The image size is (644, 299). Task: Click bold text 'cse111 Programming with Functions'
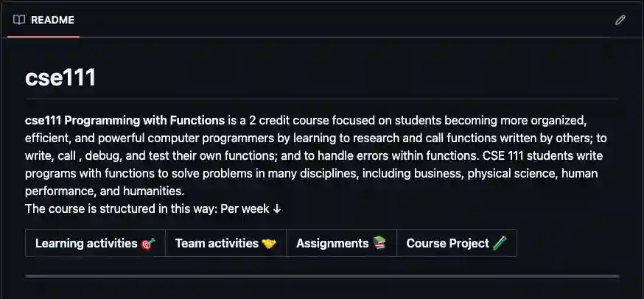pos(125,120)
